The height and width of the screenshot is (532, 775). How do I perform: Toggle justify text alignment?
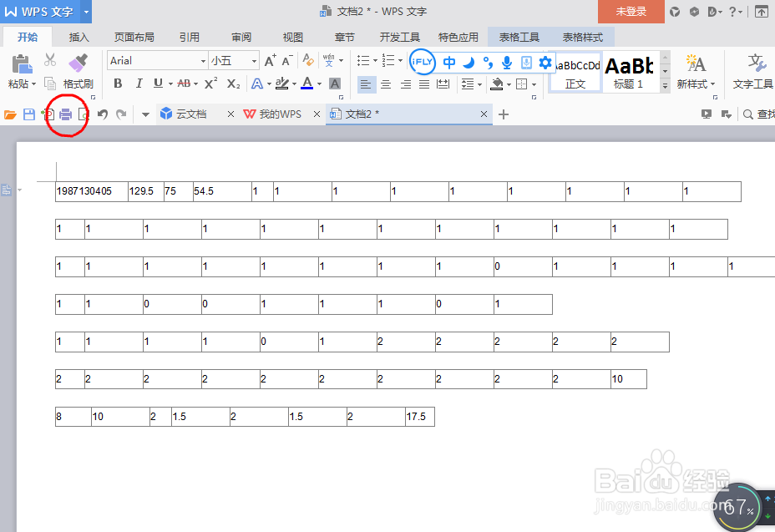point(424,84)
